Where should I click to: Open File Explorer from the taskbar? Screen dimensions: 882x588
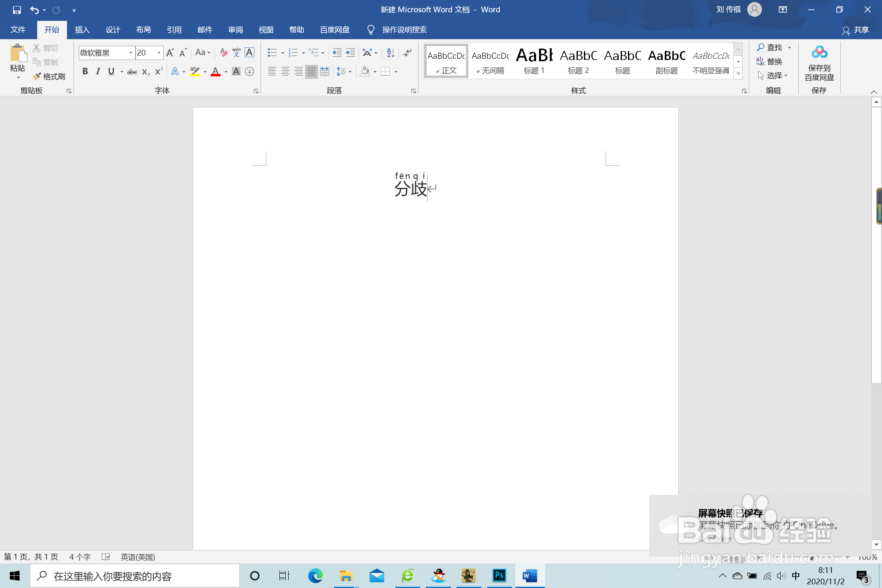(346, 576)
